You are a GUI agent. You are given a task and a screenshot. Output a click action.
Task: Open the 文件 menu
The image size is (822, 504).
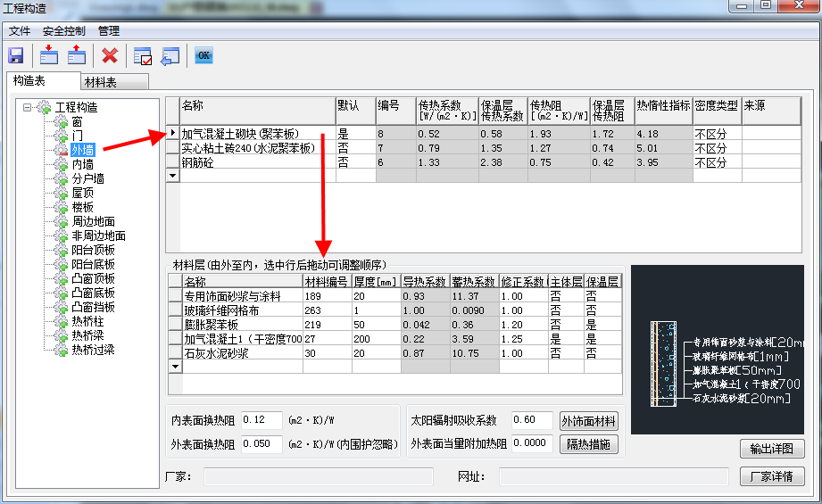(x=20, y=31)
